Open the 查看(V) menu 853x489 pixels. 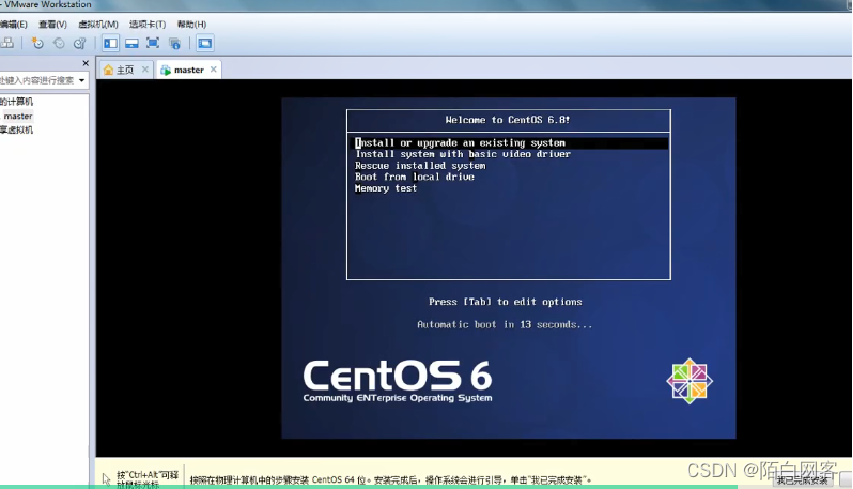[x=52, y=24]
